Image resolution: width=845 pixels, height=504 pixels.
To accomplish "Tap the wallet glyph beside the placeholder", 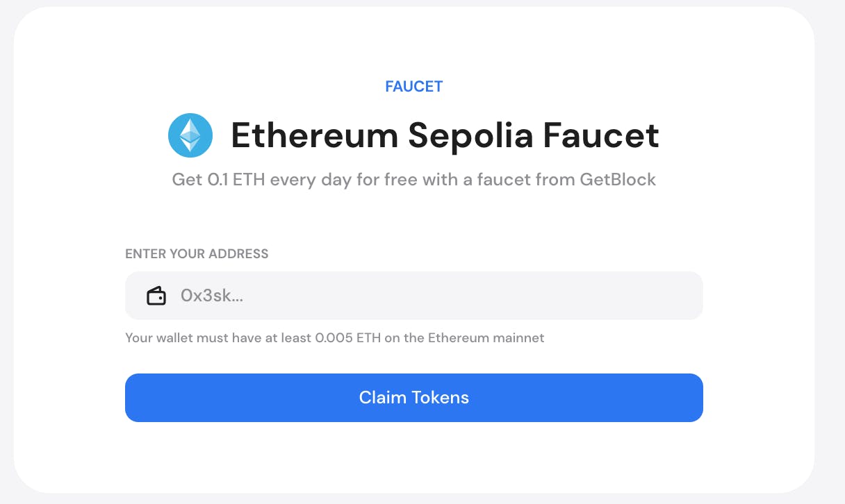I will pos(157,295).
